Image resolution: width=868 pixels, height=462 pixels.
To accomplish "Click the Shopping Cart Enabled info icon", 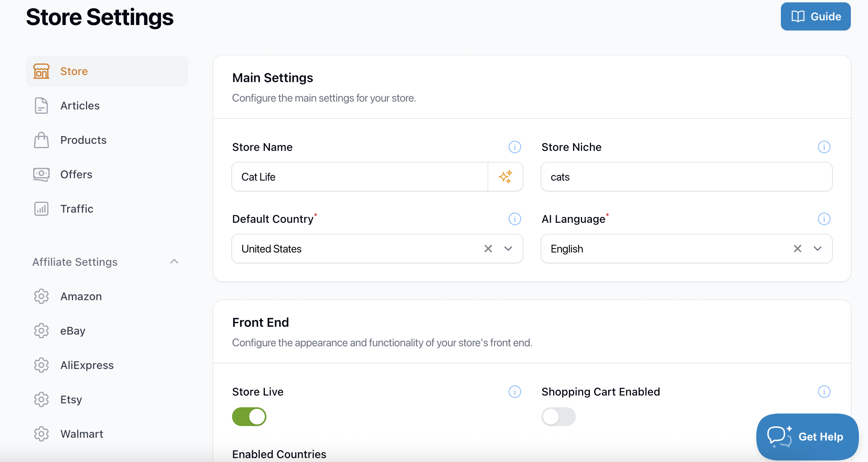I will coord(824,392).
